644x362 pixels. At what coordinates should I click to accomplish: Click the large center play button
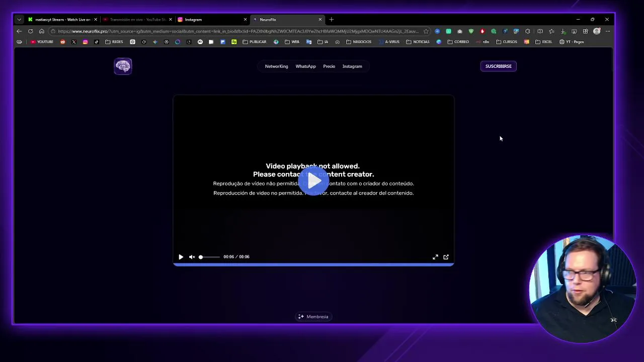point(313,180)
